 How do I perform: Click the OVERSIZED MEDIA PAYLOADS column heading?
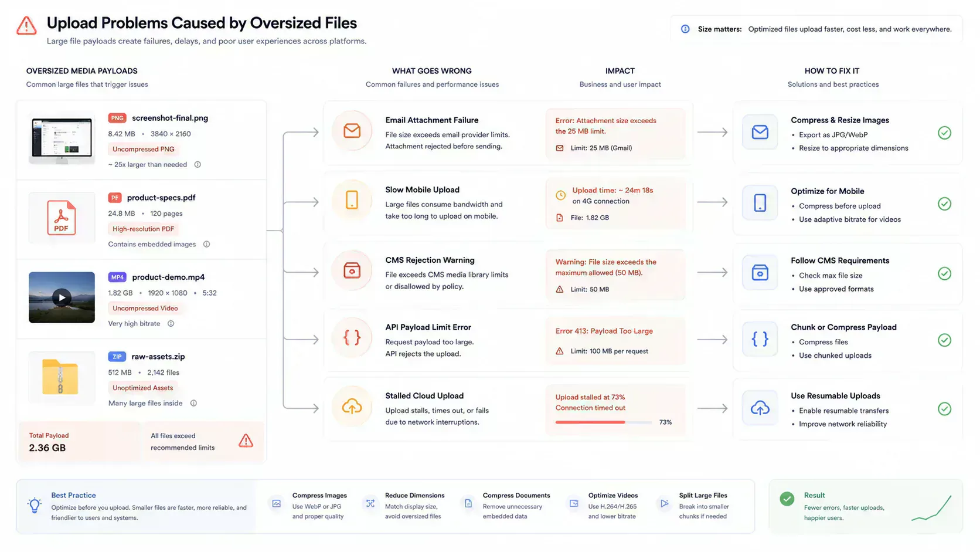pyautogui.click(x=82, y=71)
